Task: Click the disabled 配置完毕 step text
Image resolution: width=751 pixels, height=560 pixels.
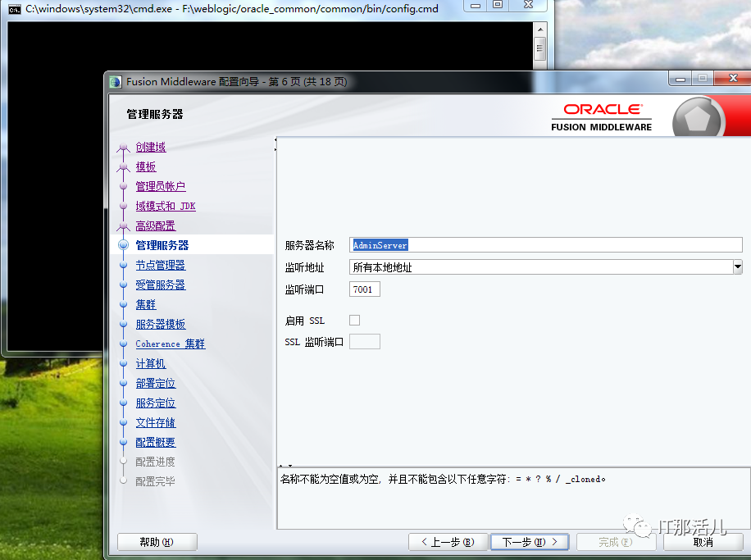Action: tap(155, 481)
